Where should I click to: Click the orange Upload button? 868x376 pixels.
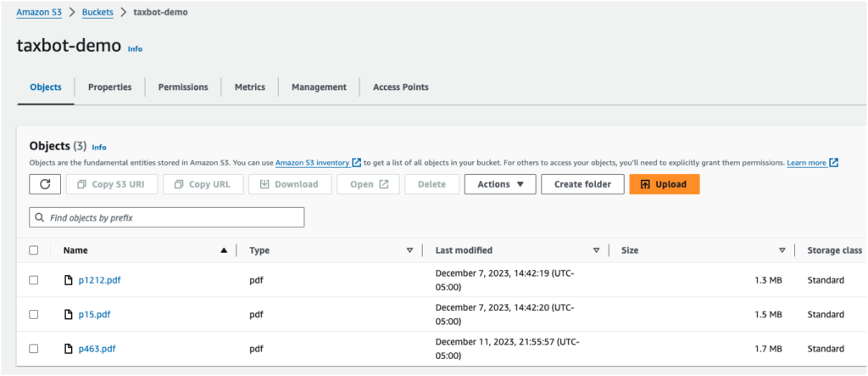tap(665, 184)
